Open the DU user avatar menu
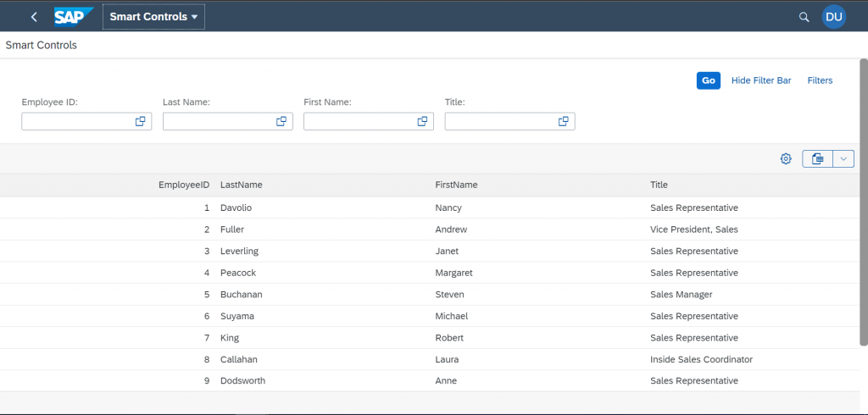The width and height of the screenshot is (868, 415). click(834, 17)
